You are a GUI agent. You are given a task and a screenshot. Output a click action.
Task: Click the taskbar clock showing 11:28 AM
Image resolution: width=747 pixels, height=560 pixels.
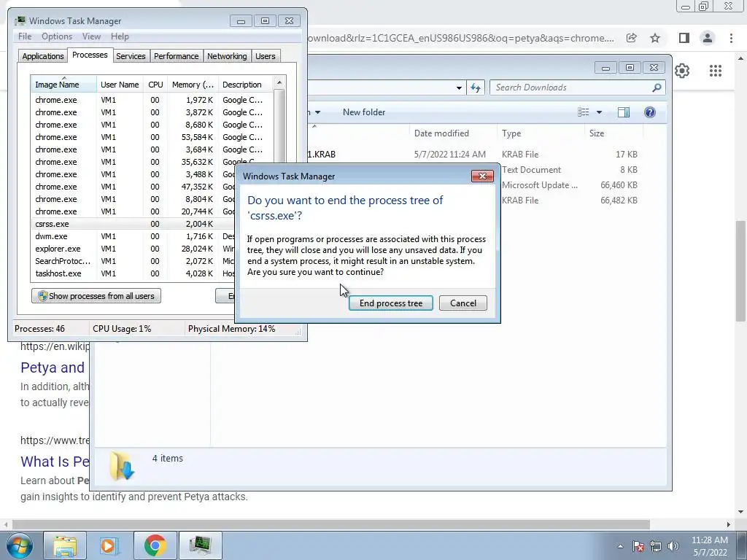(x=709, y=546)
